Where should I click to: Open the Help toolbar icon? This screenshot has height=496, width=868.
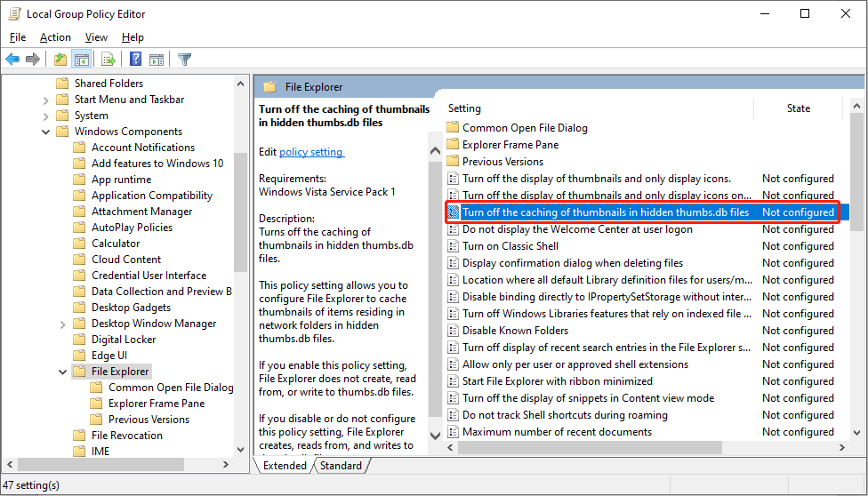pos(135,59)
